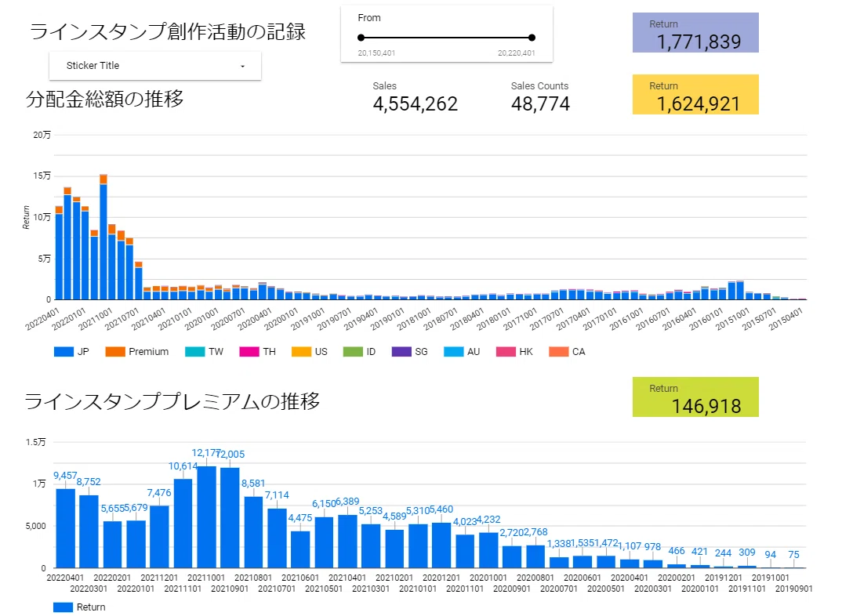Click the 20190901 axis label

tap(793, 589)
